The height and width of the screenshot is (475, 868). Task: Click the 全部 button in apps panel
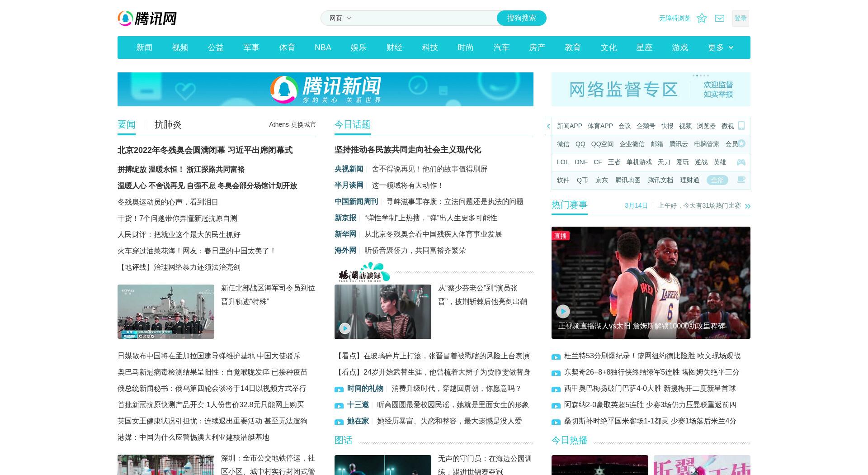click(x=717, y=180)
